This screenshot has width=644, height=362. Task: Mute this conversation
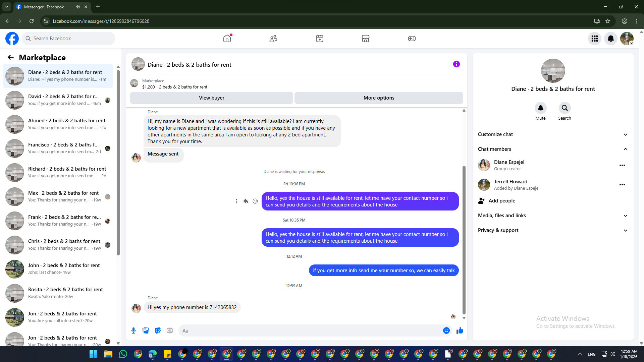pyautogui.click(x=540, y=108)
